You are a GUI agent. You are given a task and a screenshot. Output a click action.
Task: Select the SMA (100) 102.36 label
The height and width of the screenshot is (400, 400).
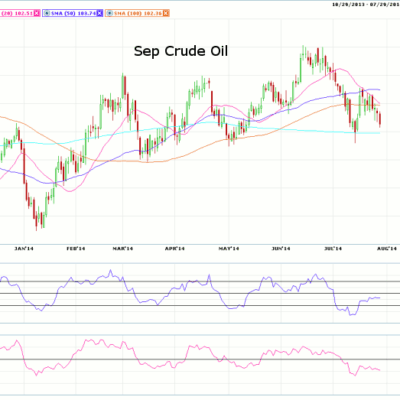(x=138, y=13)
